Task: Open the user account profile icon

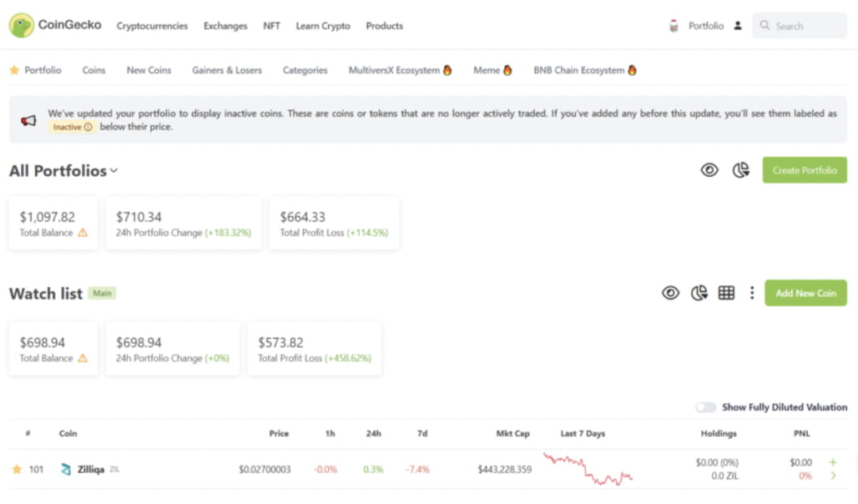Action: pyautogui.click(x=738, y=26)
